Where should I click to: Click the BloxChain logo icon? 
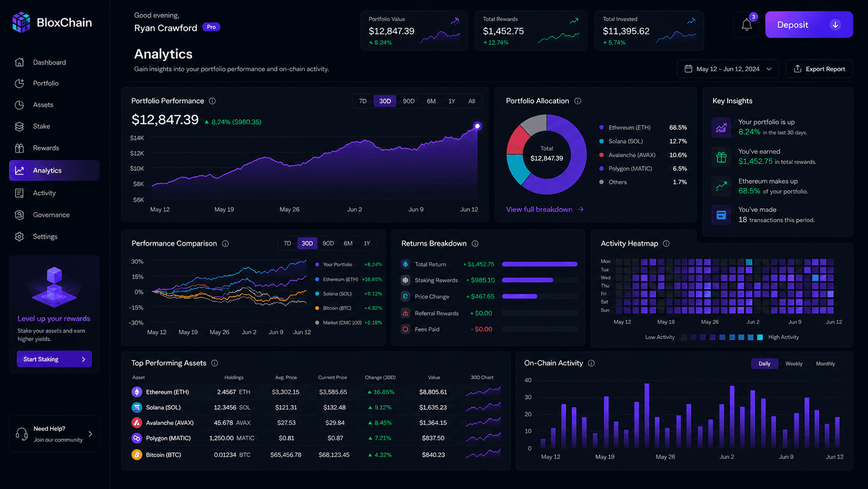(21, 22)
